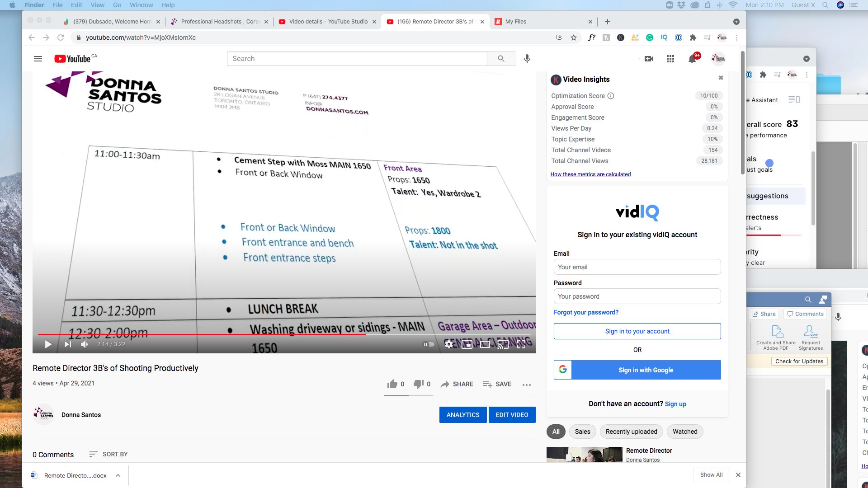The height and width of the screenshot is (488, 868).
Task: Click Check for Updates in Acrobat window
Action: coord(799,361)
